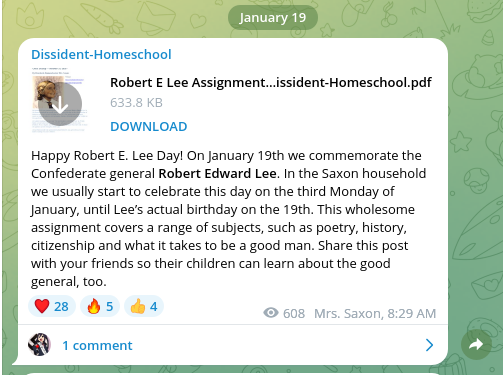Click the eye views icon

[x=271, y=313]
